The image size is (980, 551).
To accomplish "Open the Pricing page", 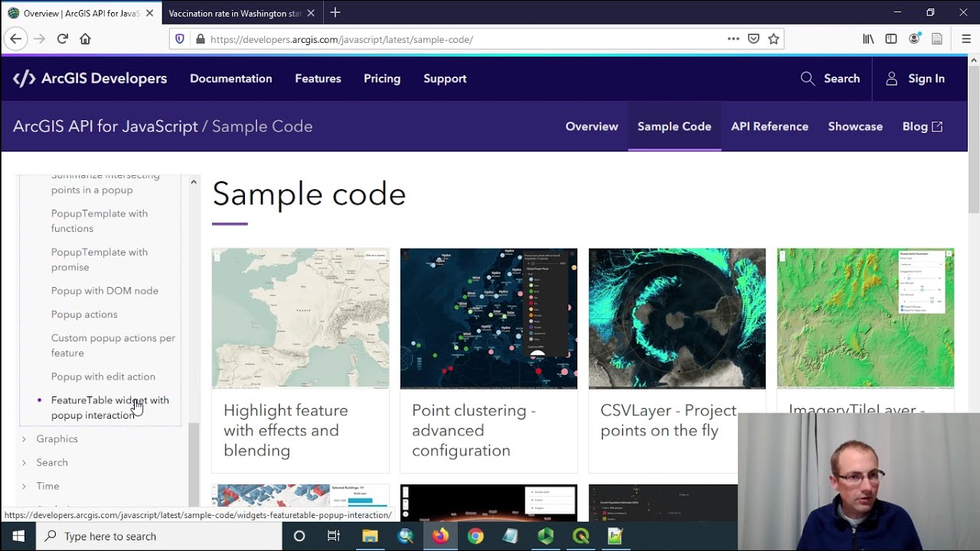I will [x=382, y=79].
